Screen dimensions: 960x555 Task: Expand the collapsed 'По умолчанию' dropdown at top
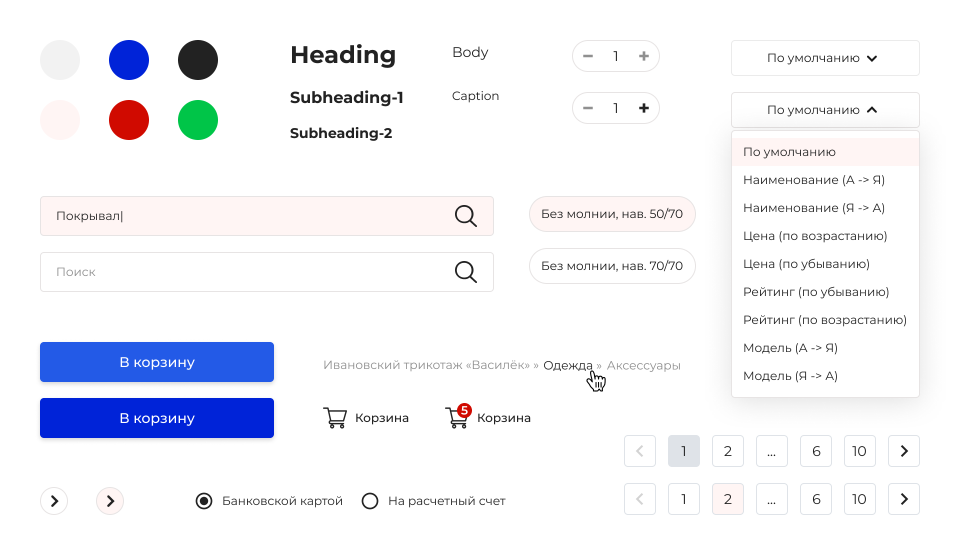825,58
